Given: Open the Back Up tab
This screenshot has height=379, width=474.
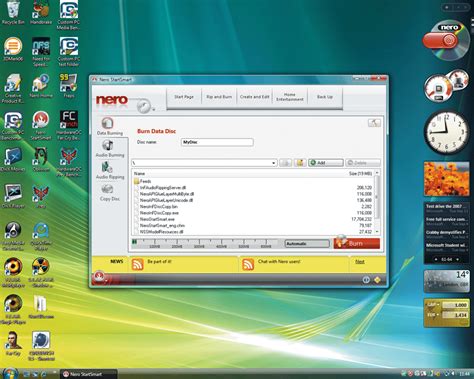Looking at the screenshot, I should pyautogui.click(x=325, y=97).
